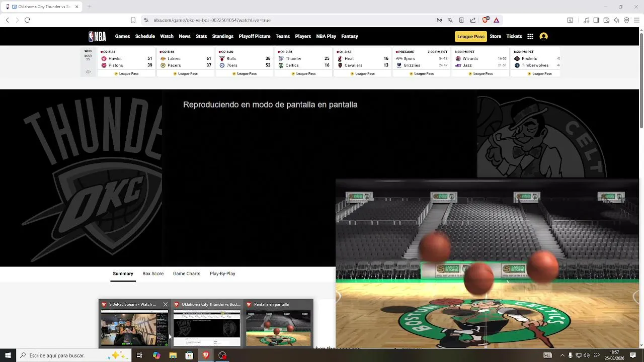Launch Copilot from the taskbar

(x=156, y=355)
